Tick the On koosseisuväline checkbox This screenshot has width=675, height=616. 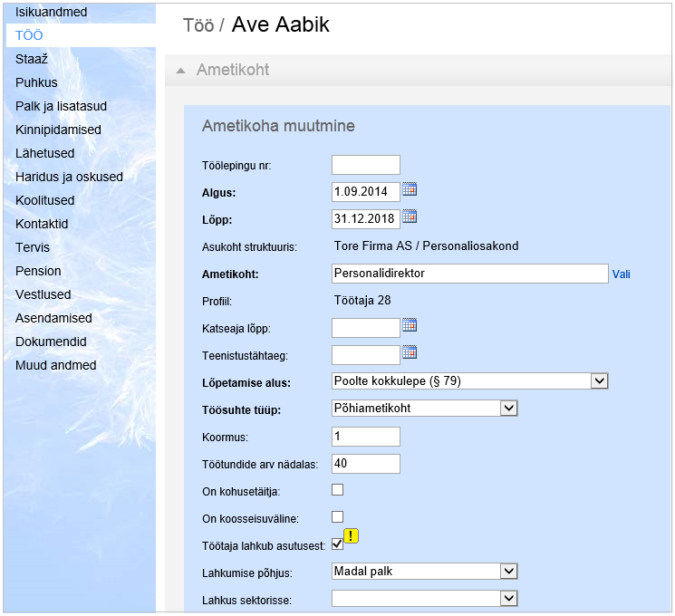[338, 517]
